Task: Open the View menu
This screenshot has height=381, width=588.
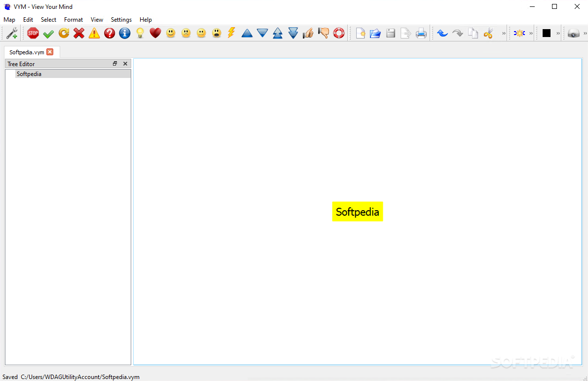Action: click(97, 20)
